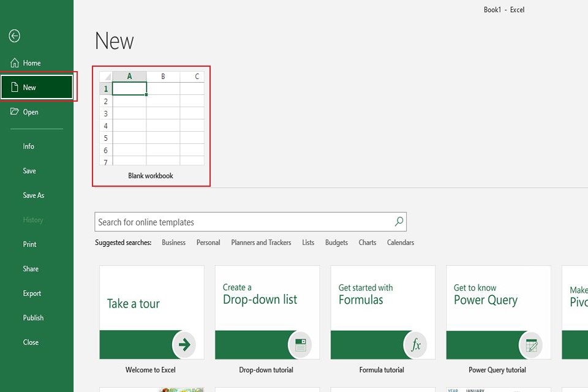Search suggested Personal templates

pyautogui.click(x=208, y=243)
